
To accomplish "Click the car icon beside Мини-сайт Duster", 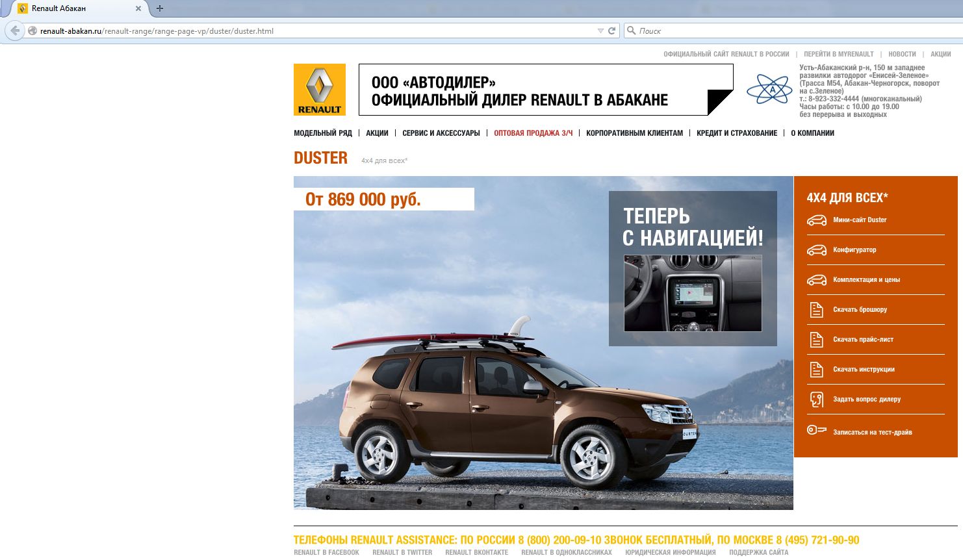I will pyautogui.click(x=817, y=220).
